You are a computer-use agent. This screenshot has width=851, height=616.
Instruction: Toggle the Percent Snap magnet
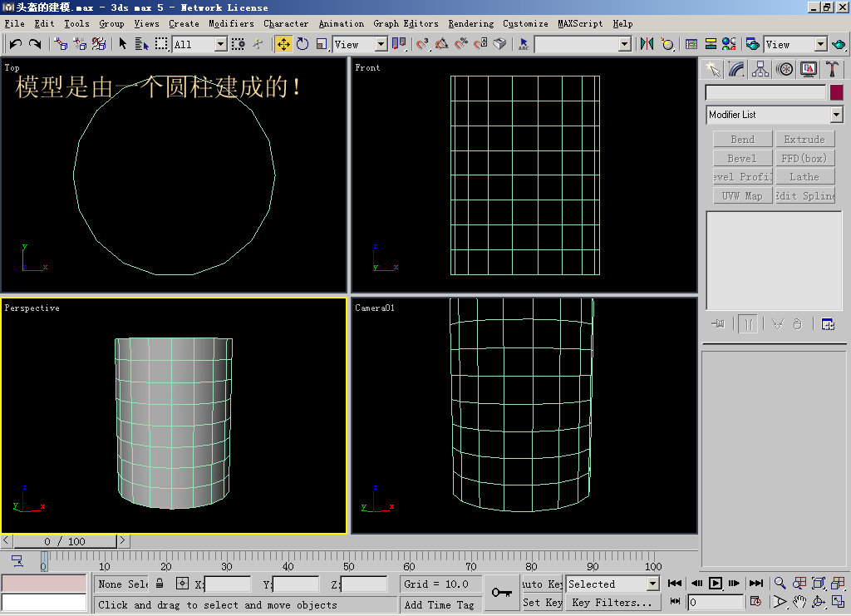pyautogui.click(x=460, y=44)
